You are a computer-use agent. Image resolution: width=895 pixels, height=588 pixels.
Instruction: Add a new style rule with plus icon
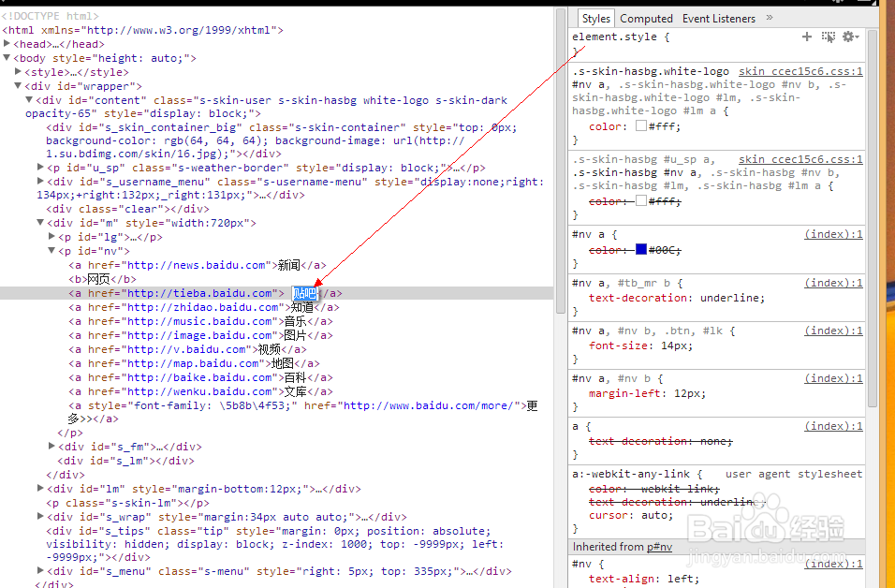(806, 37)
